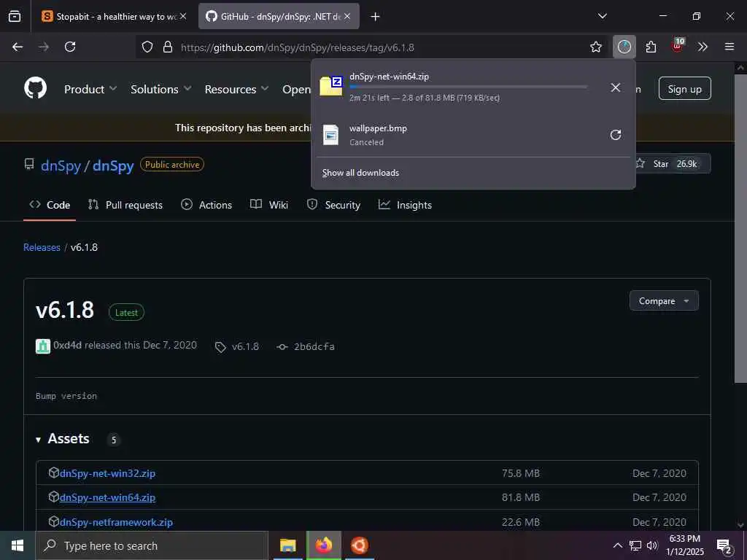Open the Compare dropdown
This screenshot has height=560, width=747.
tap(664, 301)
